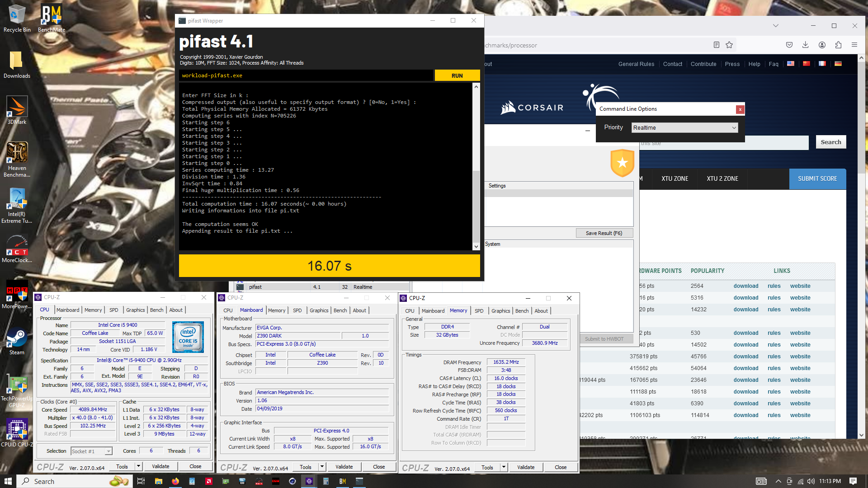Click Firefox bookmark star icon

click(x=729, y=45)
